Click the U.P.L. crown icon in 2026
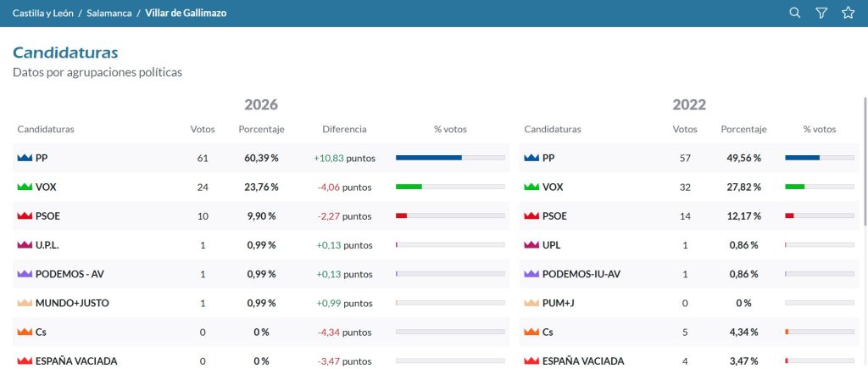The height and width of the screenshot is (369, 868). click(25, 245)
